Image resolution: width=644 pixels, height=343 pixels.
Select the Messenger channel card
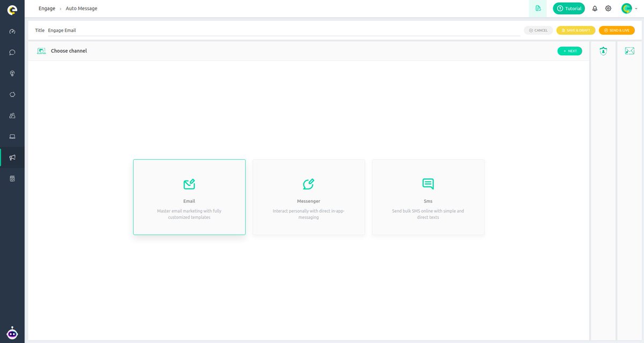click(309, 197)
